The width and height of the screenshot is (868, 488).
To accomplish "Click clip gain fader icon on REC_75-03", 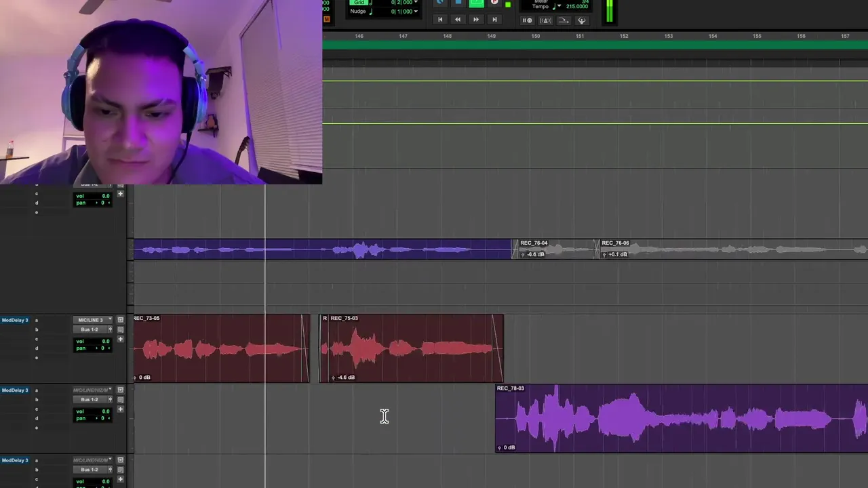I will (333, 378).
